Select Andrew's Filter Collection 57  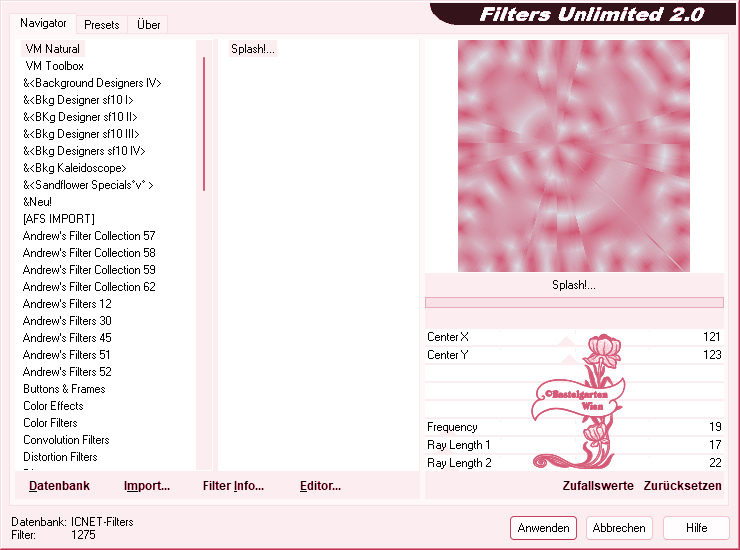click(89, 236)
